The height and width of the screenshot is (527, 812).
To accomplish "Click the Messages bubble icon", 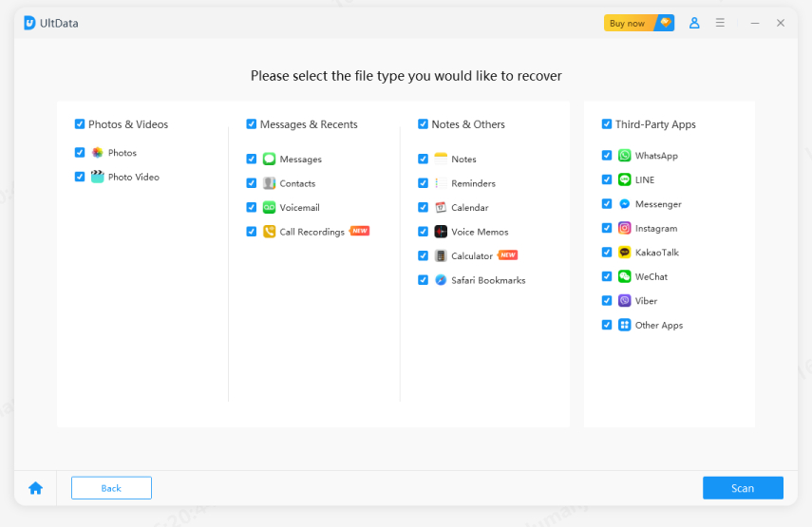I will (x=269, y=159).
